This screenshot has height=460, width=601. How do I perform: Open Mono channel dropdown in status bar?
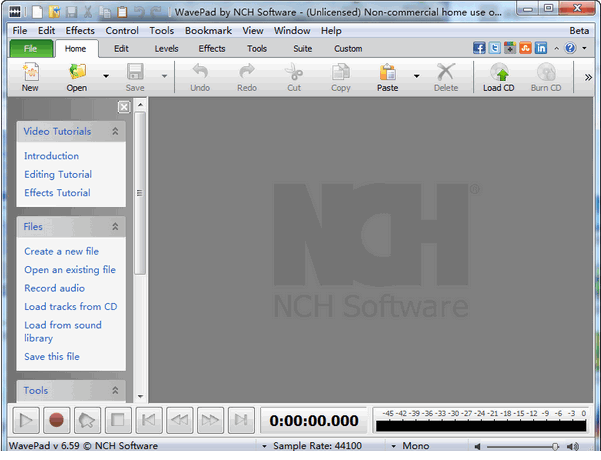[394, 446]
